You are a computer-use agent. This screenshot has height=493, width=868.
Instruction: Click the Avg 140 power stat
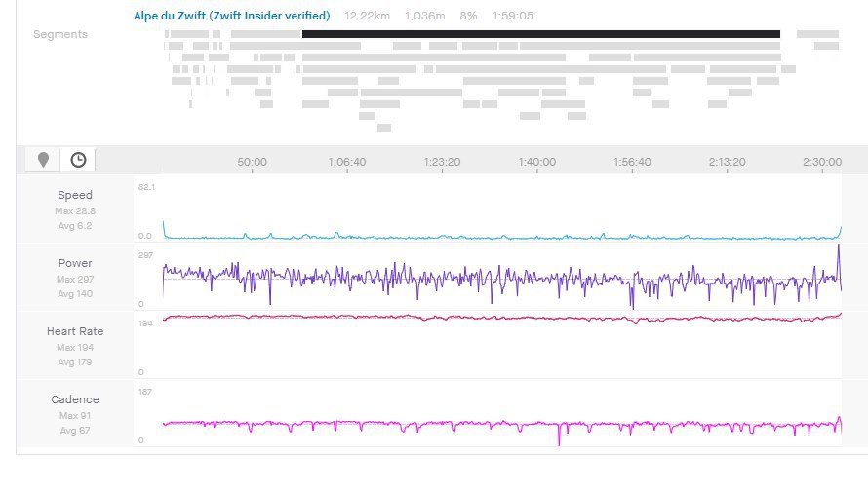[x=75, y=294]
